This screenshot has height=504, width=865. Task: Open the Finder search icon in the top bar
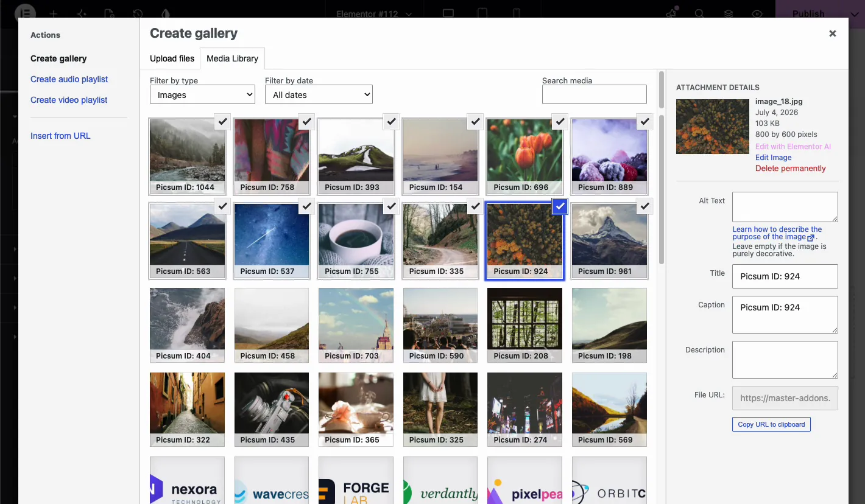[x=700, y=13]
